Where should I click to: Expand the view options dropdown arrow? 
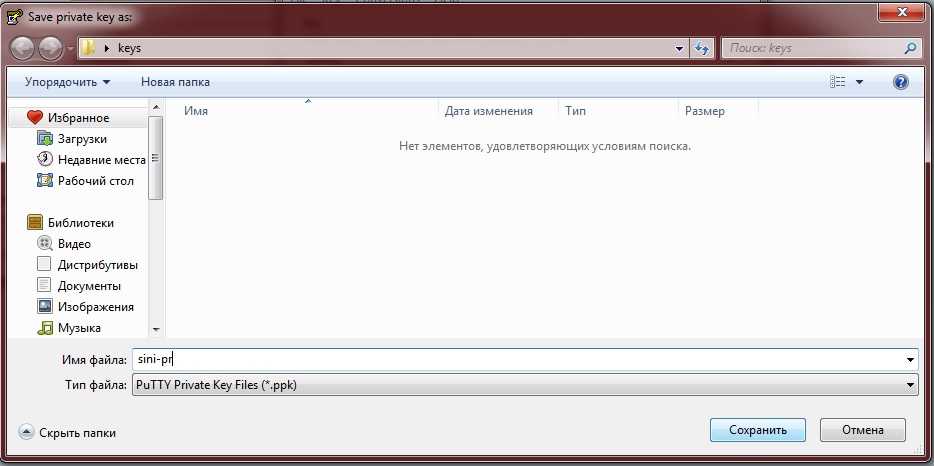point(859,82)
